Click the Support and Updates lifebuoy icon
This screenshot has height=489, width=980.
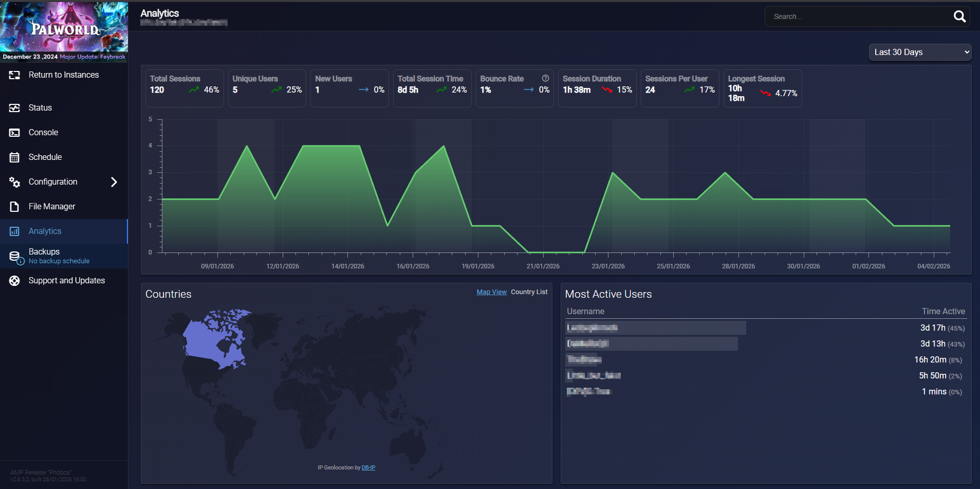pyautogui.click(x=14, y=281)
